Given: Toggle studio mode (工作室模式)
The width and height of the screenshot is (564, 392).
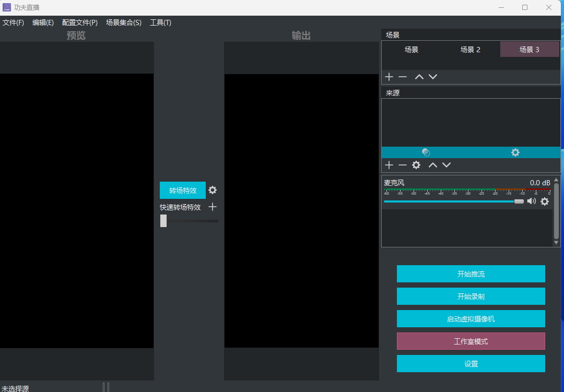Looking at the screenshot, I should point(471,341).
